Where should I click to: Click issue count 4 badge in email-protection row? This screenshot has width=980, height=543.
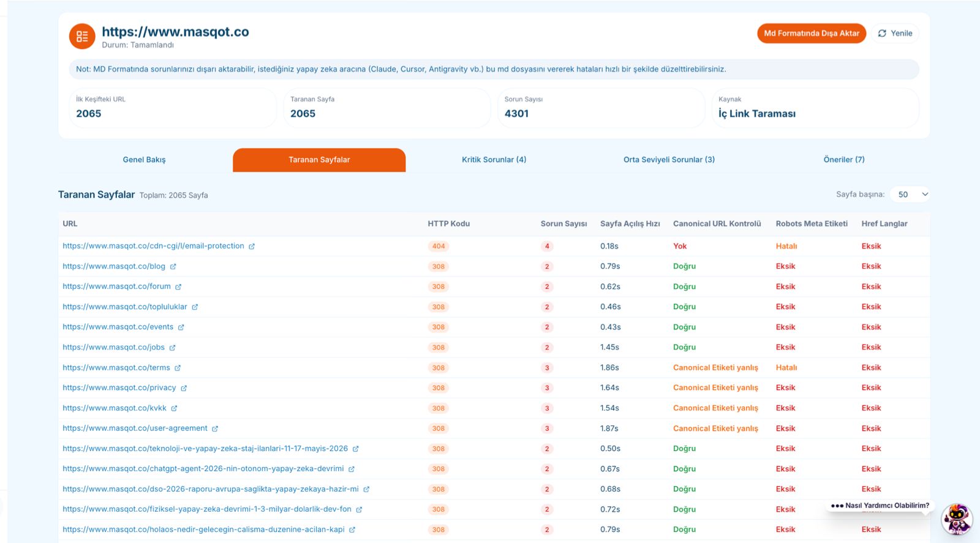[x=547, y=246]
